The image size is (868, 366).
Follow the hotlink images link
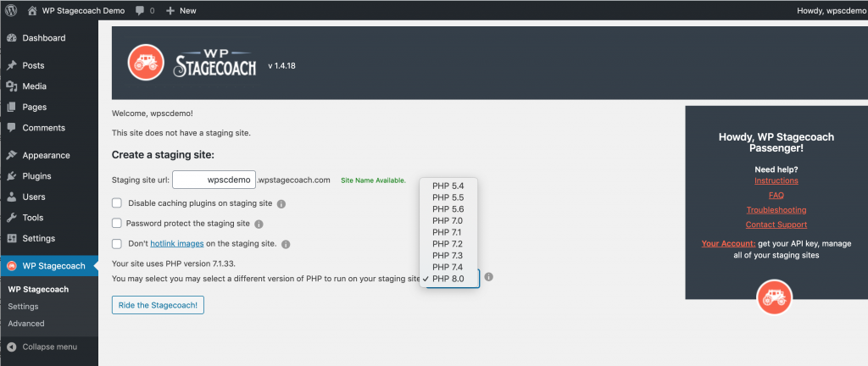click(177, 243)
